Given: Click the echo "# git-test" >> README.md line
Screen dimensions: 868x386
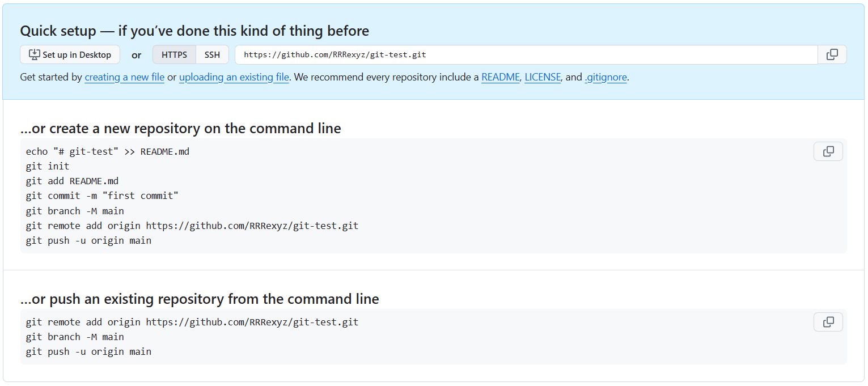Looking at the screenshot, I should click(108, 152).
